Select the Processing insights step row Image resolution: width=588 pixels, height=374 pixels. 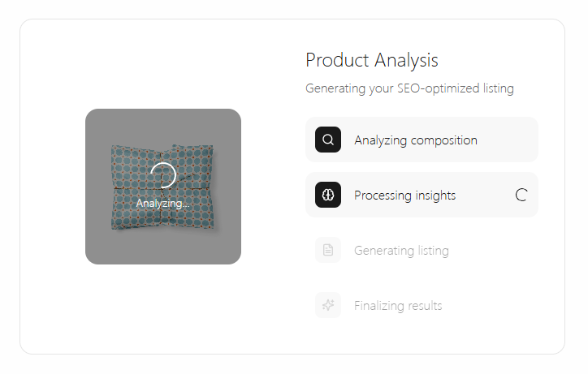click(422, 195)
